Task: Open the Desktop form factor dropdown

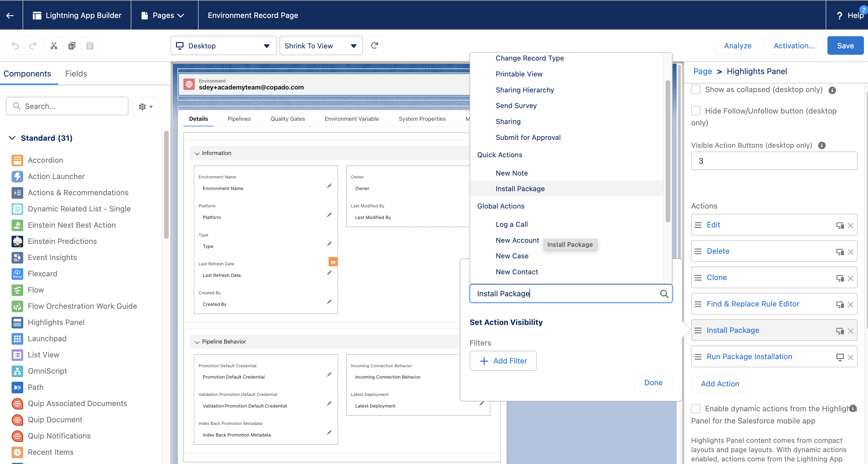Action: pyautogui.click(x=224, y=45)
